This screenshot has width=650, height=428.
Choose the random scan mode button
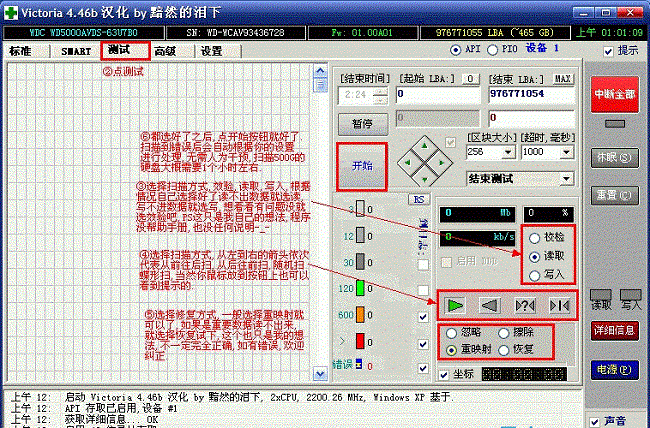[524, 304]
